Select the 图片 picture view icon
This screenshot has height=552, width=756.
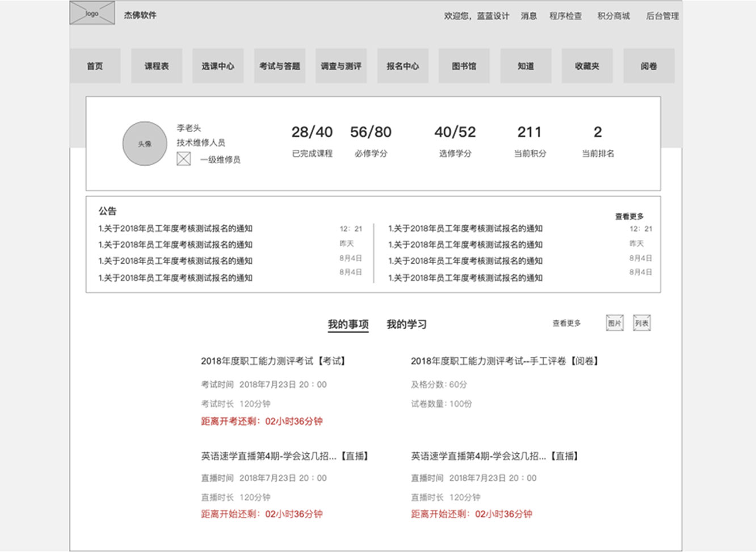[x=614, y=322]
